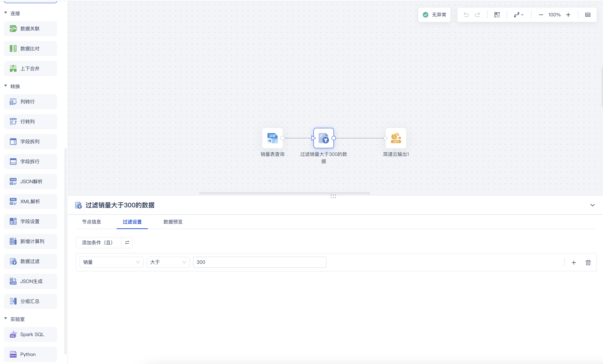This screenshot has width=603, height=364.
Task: Click 添加条件（且）button
Action: 99,242
